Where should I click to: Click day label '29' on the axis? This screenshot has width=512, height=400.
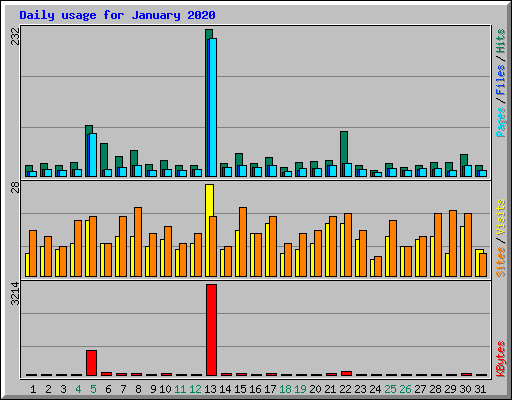(x=450, y=389)
